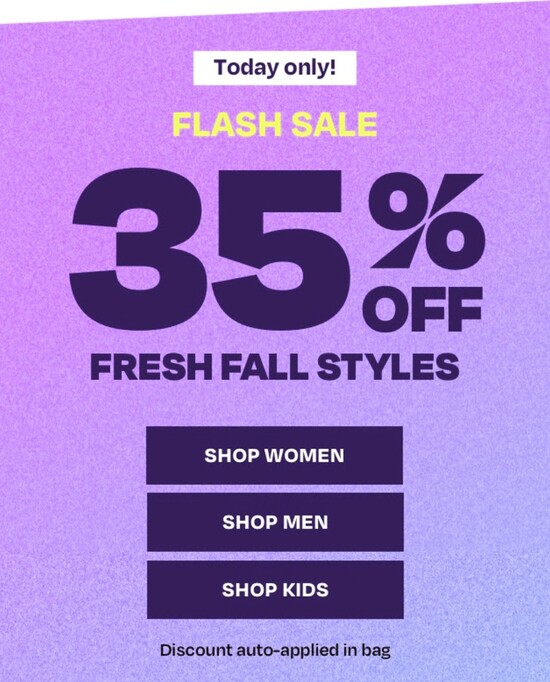Screen dimensions: 550x682
Task: Click the word FLASH in the heading
Action: (x=227, y=124)
